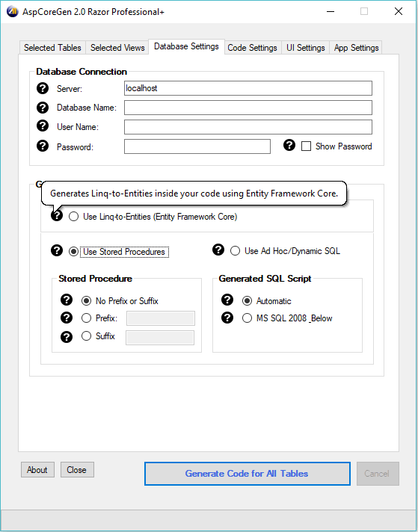Select Use Linq-to-Entities radio option
The image size is (418, 532).
pyautogui.click(x=74, y=217)
